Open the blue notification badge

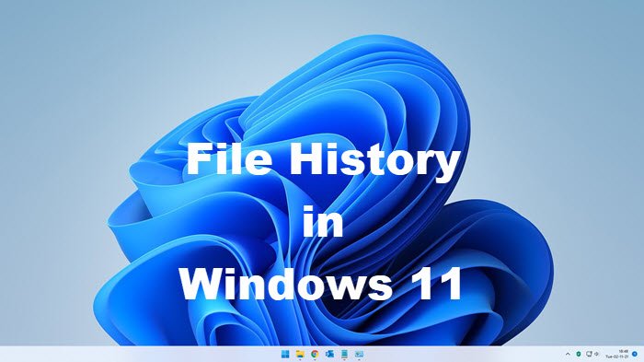pyautogui.click(x=635, y=354)
